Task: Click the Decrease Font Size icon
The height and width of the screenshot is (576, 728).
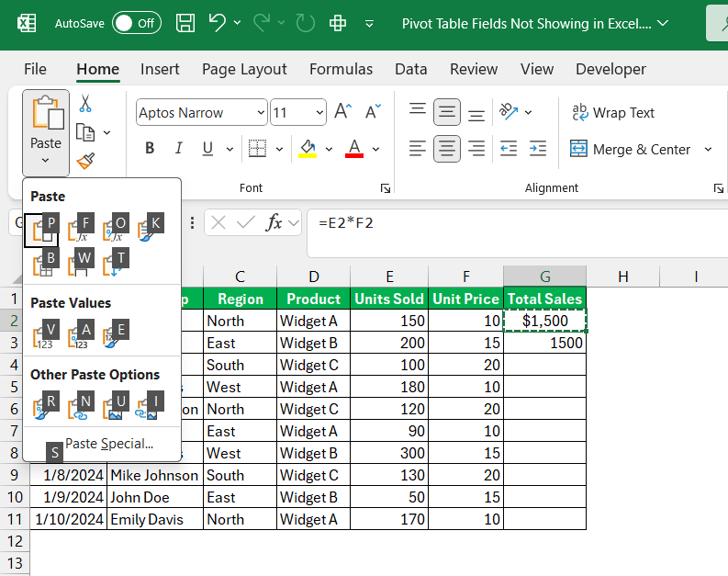Action: 373,111
